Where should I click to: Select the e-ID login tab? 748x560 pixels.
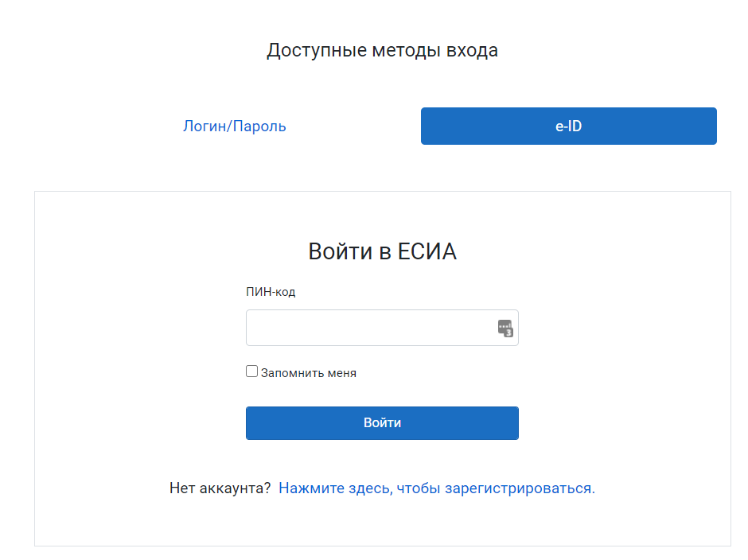click(x=568, y=126)
